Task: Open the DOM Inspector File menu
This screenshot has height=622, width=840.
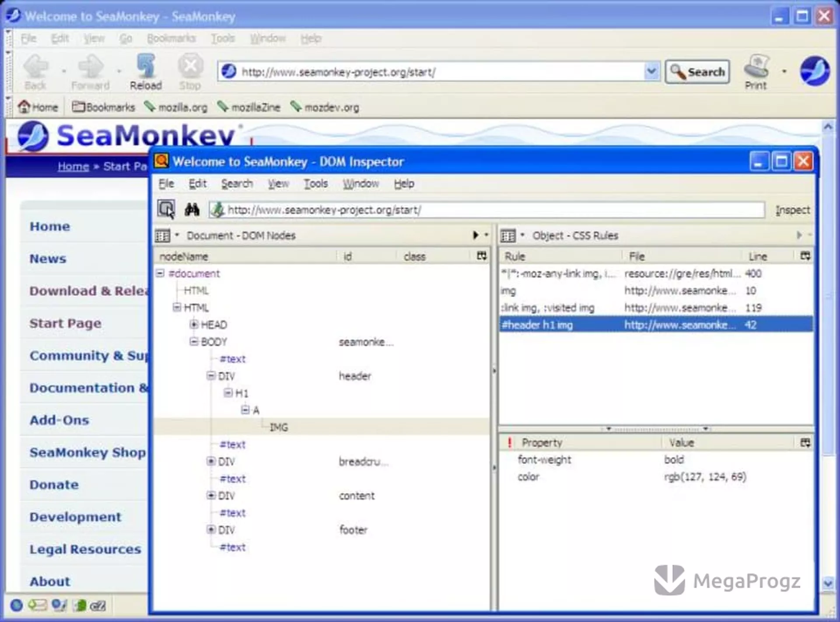Action: tap(166, 183)
